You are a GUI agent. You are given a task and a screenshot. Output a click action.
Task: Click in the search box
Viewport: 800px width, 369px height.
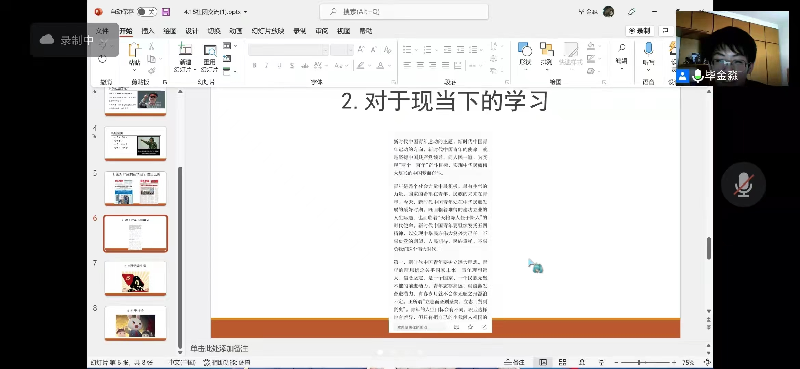click(404, 12)
